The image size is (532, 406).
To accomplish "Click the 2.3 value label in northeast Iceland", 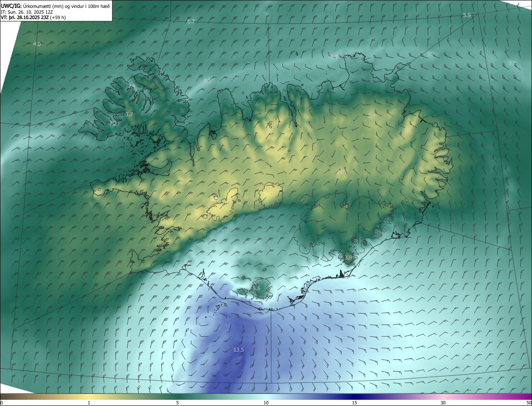I will coord(372,116).
